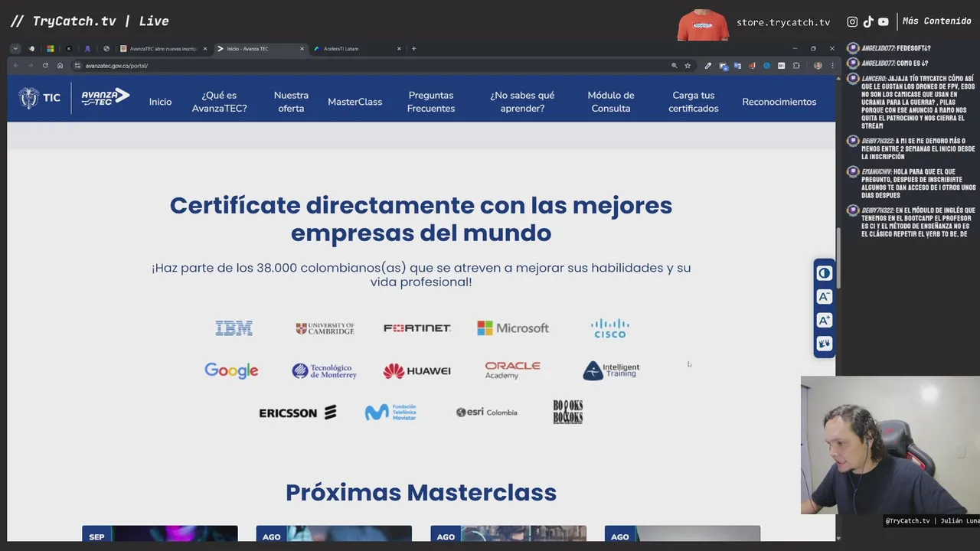The width and height of the screenshot is (980, 551).
Task: Click the Google logo
Action: pyautogui.click(x=231, y=370)
